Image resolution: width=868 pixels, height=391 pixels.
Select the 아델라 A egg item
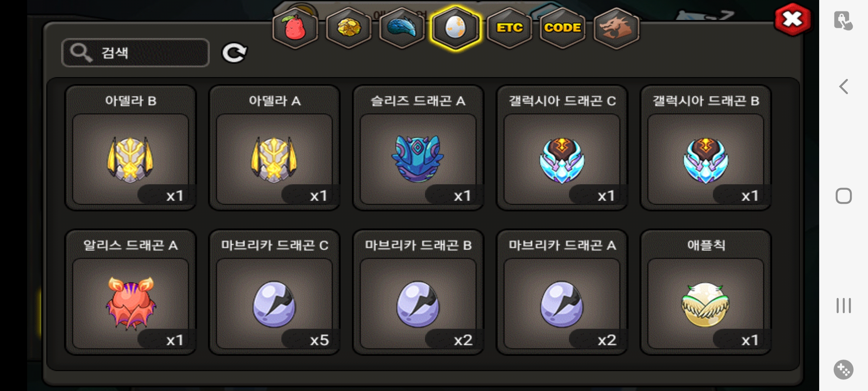click(275, 148)
